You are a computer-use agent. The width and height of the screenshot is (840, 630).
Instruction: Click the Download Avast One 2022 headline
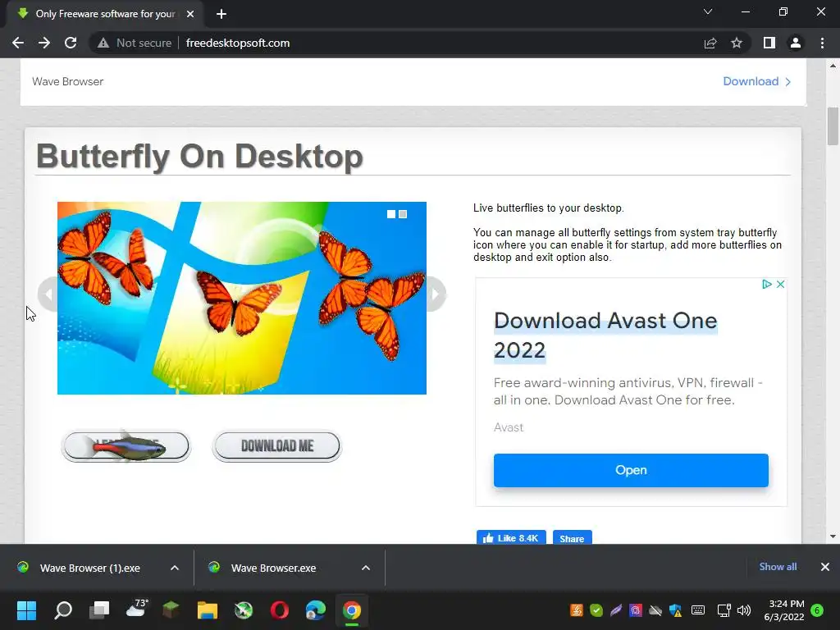click(x=605, y=336)
